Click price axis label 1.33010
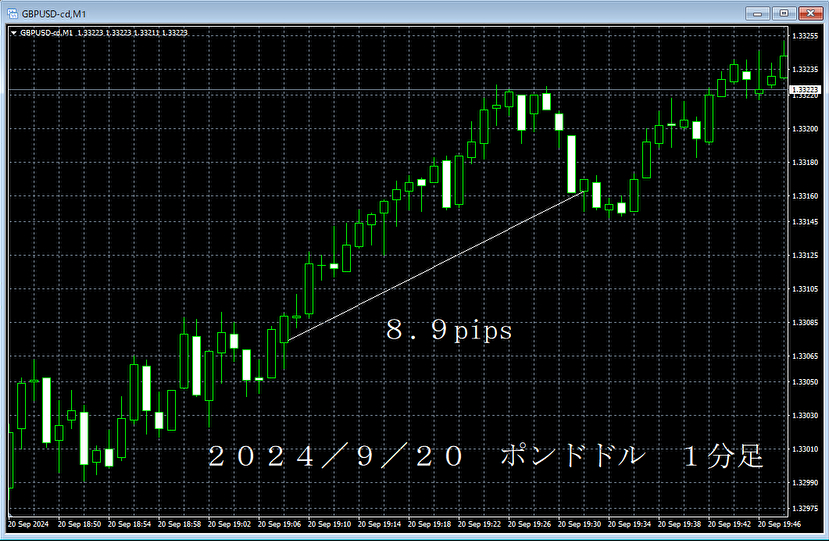The height and width of the screenshot is (542, 829). (x=805, y=449)
